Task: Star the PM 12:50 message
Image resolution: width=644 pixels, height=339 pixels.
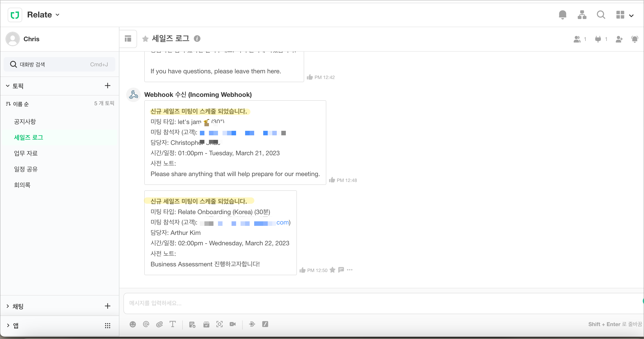Action: click(x=332, y=270)
